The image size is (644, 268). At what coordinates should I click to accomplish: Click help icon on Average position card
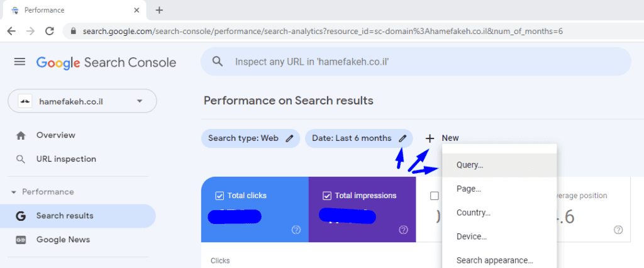coord(618,230)
